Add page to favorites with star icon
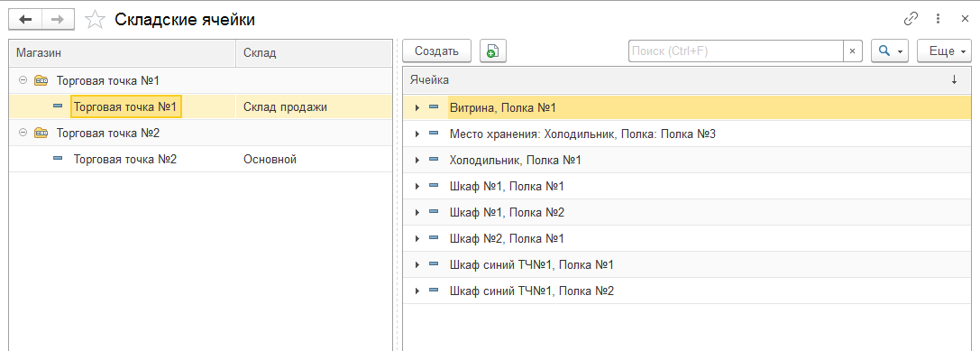Image resolution: width=980 pixels, height=351 pixels. click(95, 20)
